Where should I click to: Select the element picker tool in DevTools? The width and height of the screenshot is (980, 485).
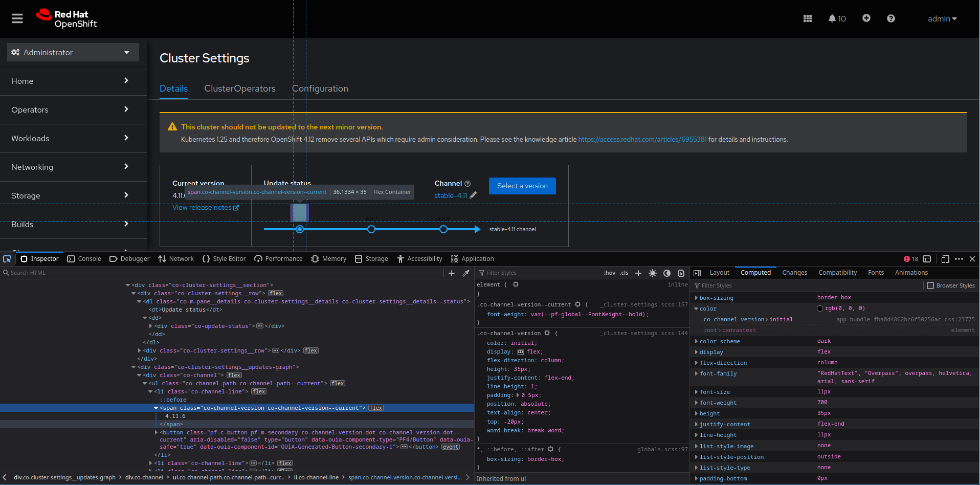click(7, 259)
